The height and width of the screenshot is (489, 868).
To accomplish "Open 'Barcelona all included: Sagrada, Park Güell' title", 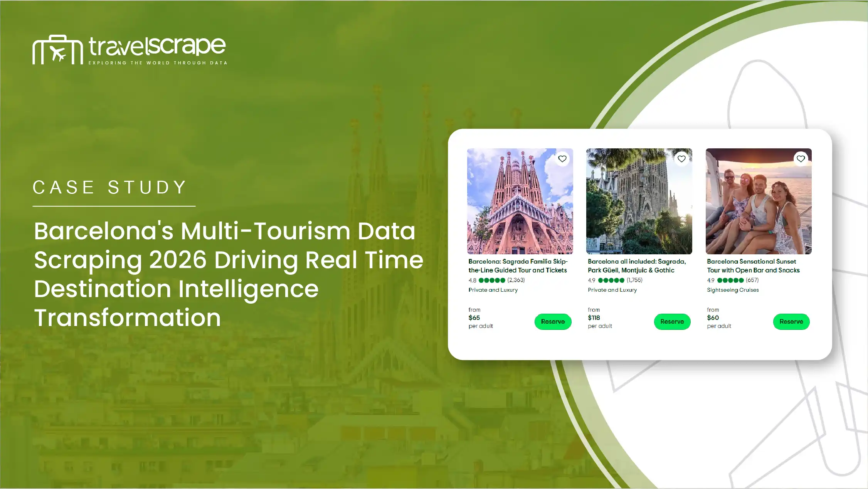I will point(637,266).
